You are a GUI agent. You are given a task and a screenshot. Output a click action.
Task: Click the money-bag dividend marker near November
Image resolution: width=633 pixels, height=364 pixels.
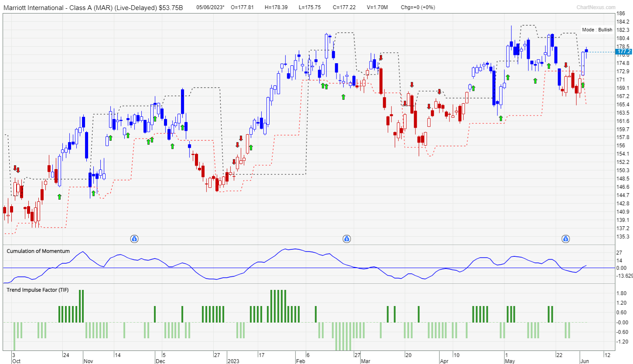134,238
